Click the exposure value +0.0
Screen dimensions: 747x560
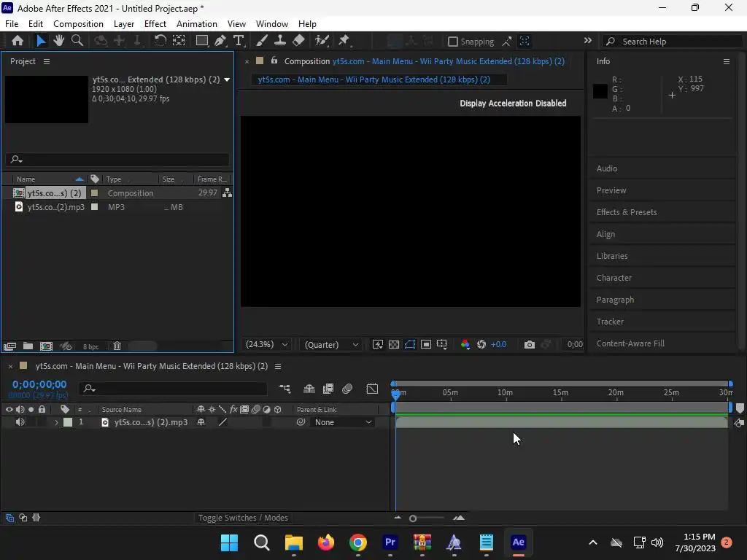tap(498, 344)
